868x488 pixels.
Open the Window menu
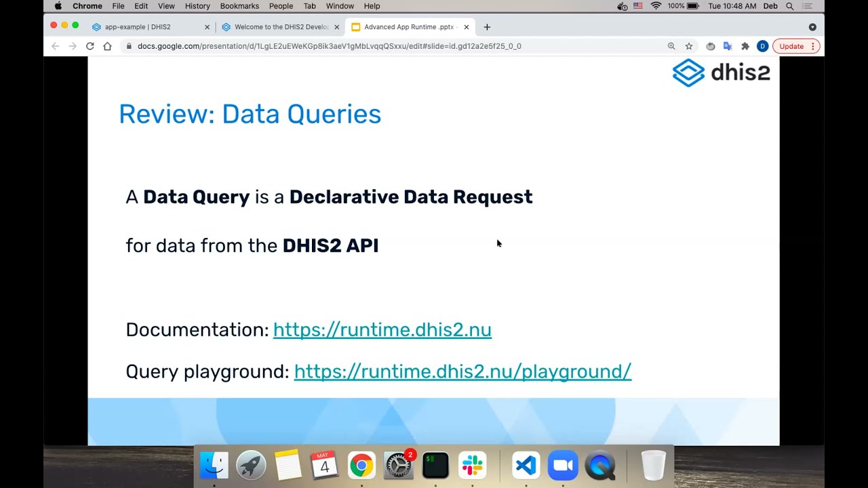point(340,6)
